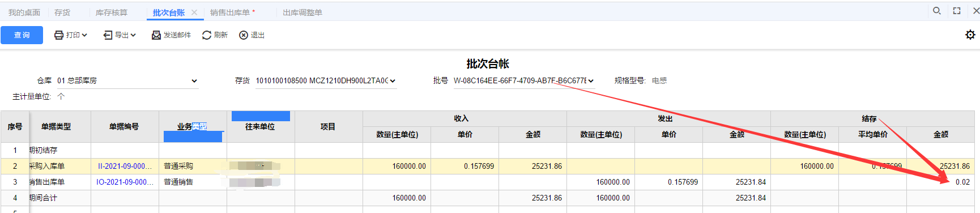Click the 发送邮件 mail icon
This screenshot has height=213, width=980.
click(x=156, y=35)
